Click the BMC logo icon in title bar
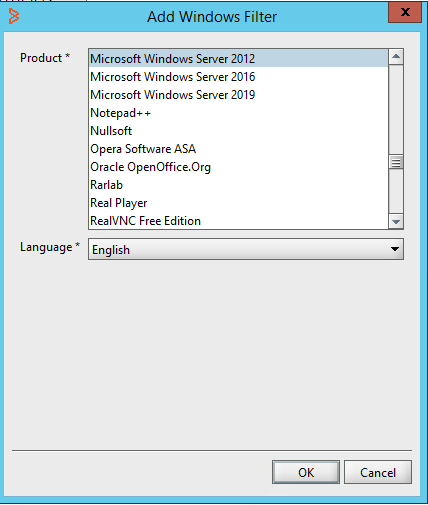Image resolution: width=428 pixels, height=505 pixels. [x=14, y=16]
